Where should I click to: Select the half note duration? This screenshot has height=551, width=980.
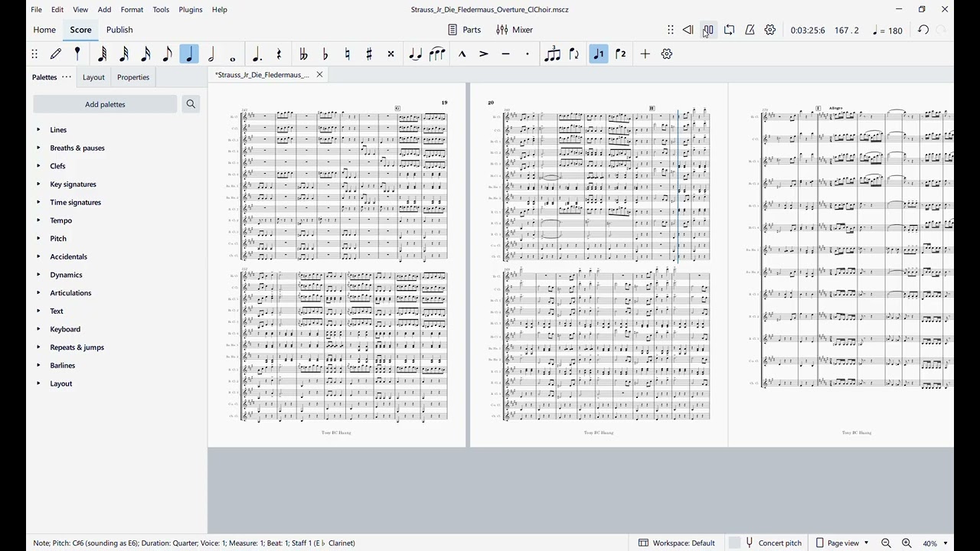[x=211, y=54]
